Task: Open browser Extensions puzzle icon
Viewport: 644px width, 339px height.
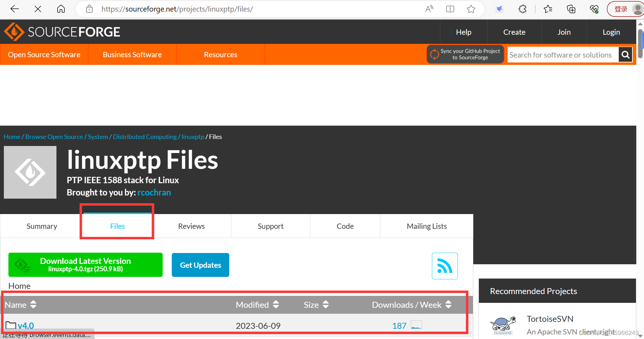Action: [x=522, y=9]
